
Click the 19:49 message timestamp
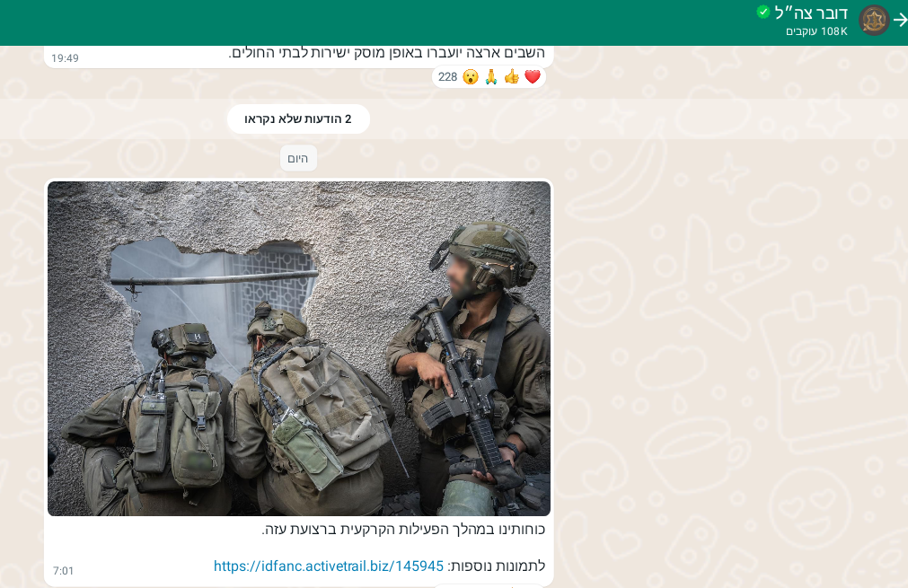tap(65, 57)
